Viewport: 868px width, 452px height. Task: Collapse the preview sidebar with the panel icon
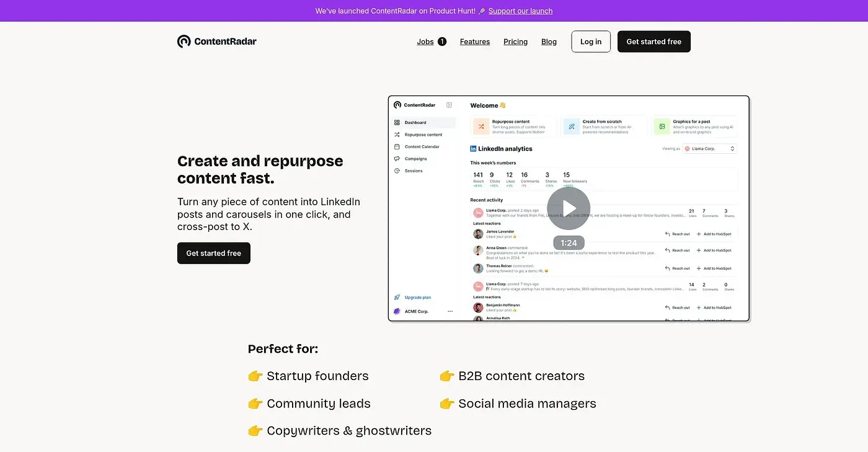pos(449,105)
